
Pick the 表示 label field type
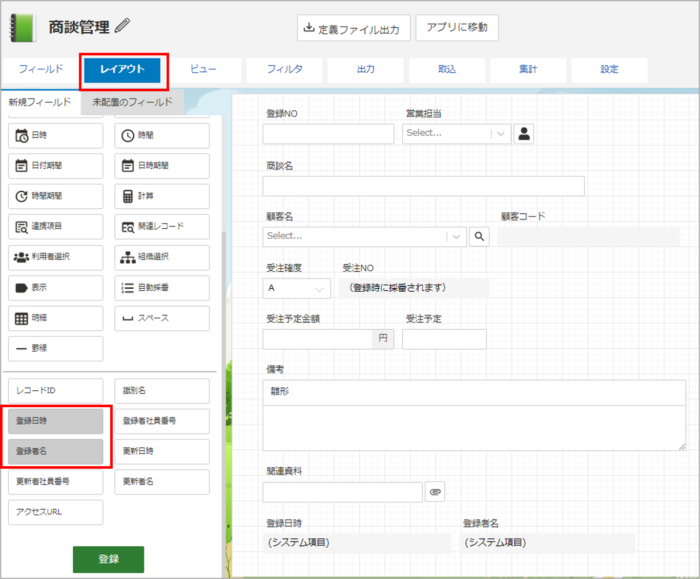55,287
